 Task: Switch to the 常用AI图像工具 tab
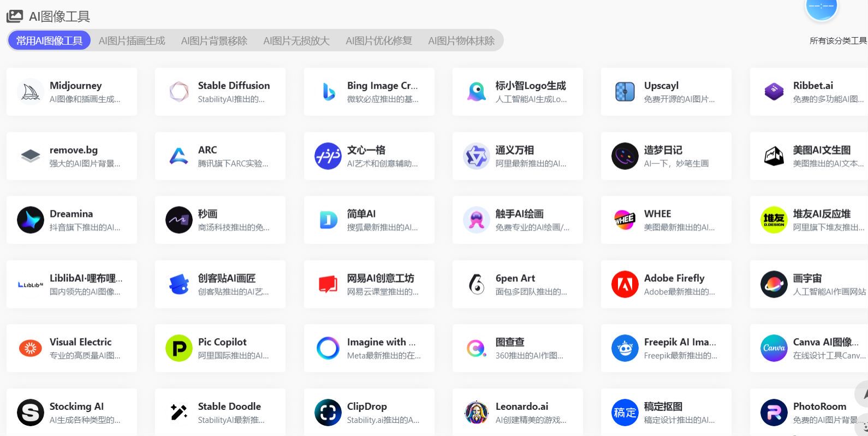(x=49, y=41)
